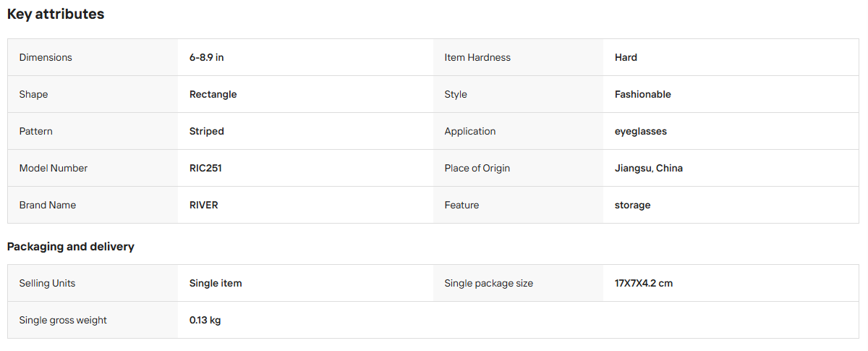Click the Fashionable style value
Screen dimensions: 868x351
tap(642, 94)
